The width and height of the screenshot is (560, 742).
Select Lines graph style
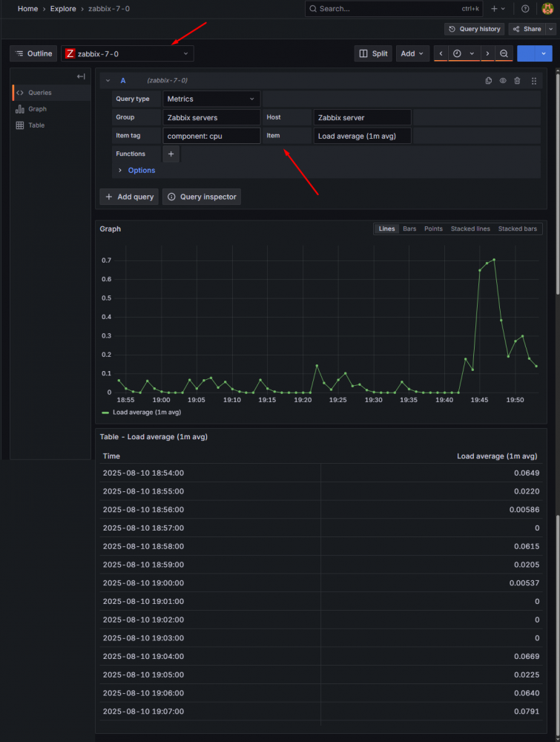[386, 229]
